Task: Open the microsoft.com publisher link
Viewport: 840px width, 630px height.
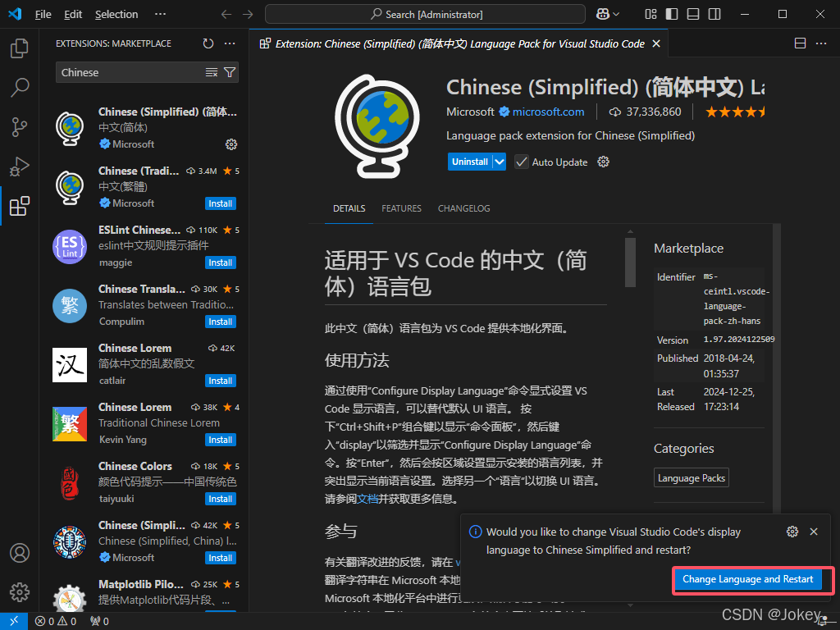Action: coord(548,112)
